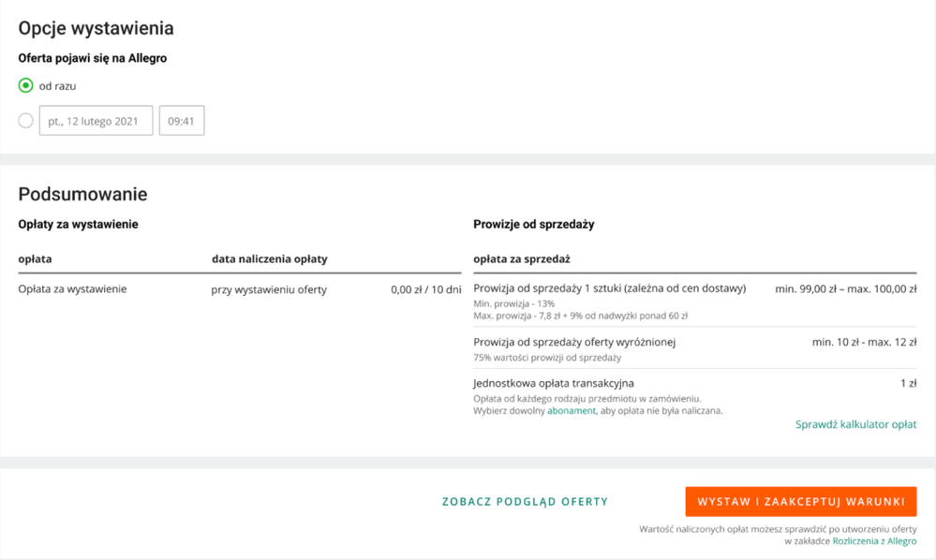Select the "od razu" radio button
The width and height of the screenshot is (936, 560).
[x=26, y=85]
